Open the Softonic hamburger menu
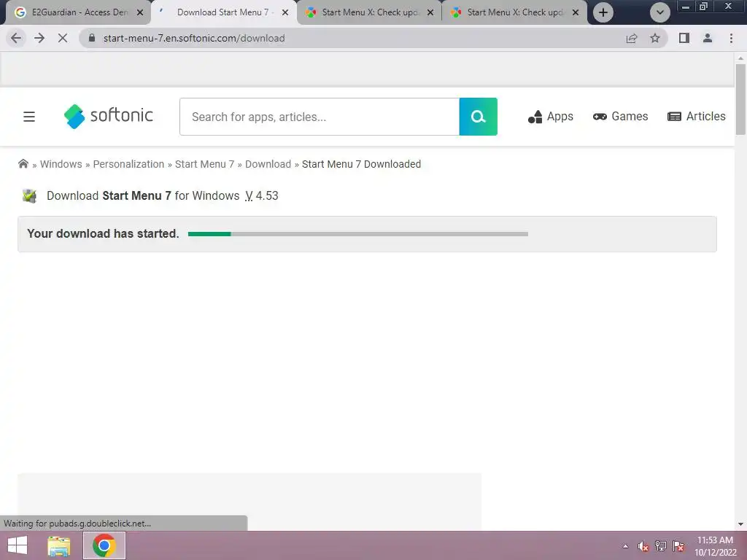 click(x=29, y=117)
